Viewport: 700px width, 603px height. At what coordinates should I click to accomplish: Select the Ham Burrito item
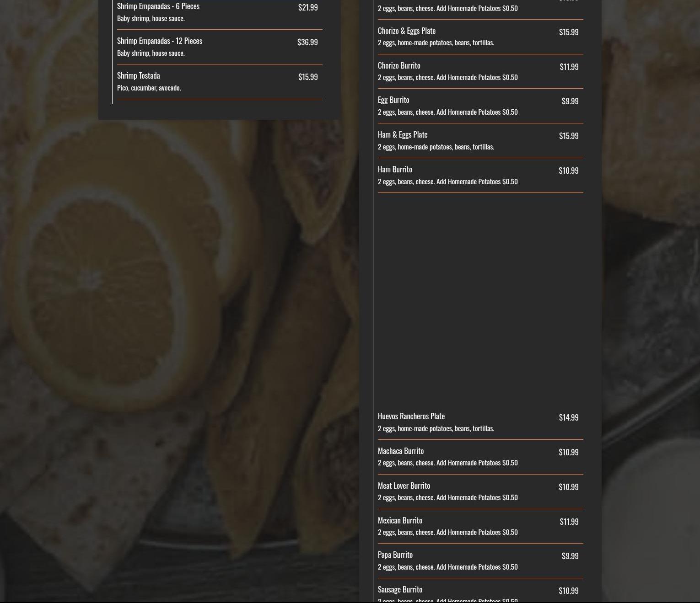pyautogui.click(x=395, y=170)
